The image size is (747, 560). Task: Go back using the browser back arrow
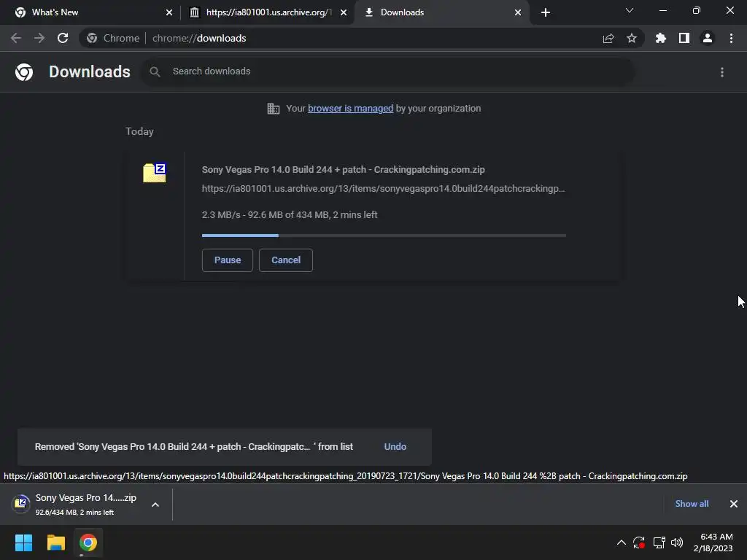[16, 38]
